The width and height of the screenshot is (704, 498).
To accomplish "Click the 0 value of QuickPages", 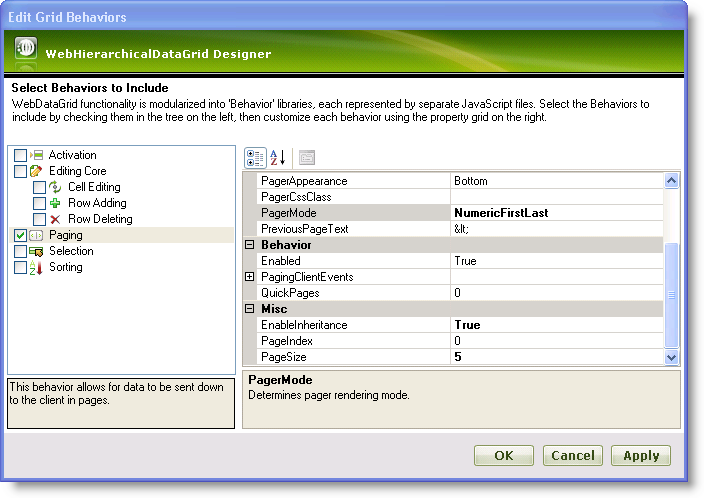I will point(457,293).
